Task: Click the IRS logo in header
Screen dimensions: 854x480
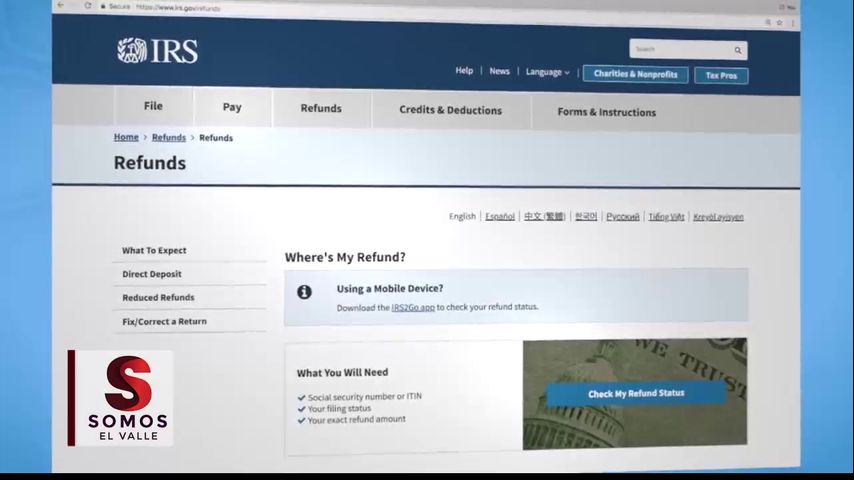Action: pos(157,51)
